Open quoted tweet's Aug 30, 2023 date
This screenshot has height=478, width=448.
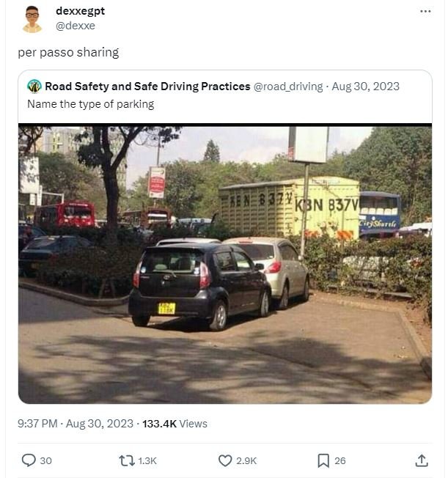365,87
